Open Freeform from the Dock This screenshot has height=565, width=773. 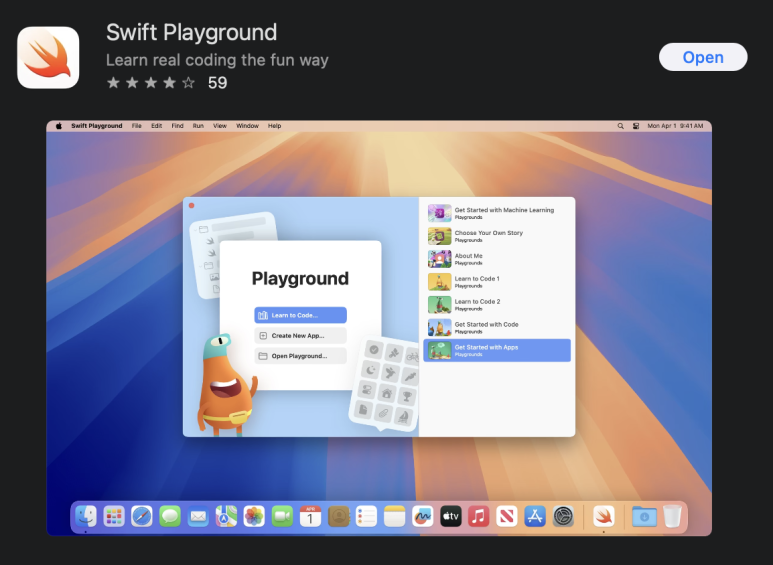[x=422, y=516]
